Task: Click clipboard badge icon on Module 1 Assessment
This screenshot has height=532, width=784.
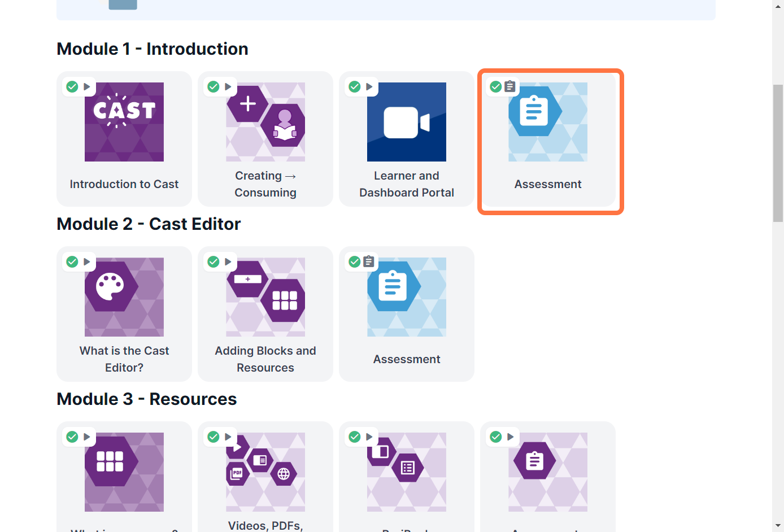Action: tap(510, 86)
